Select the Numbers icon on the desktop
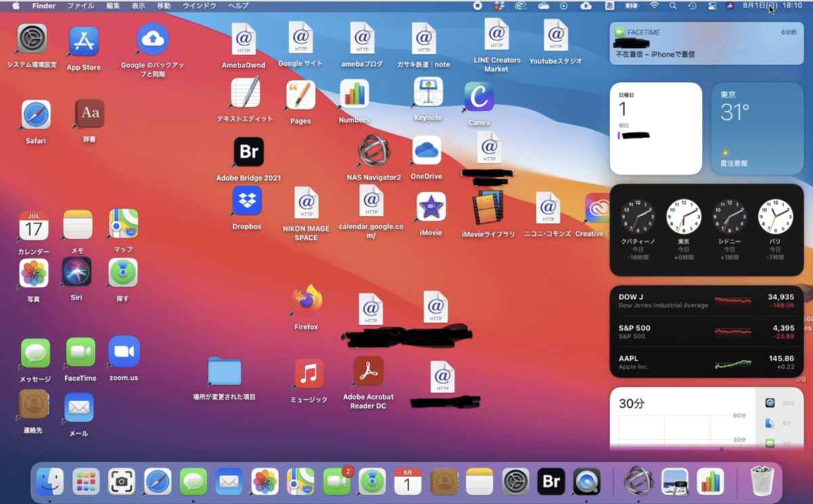813x504 pixels. coord(354,95)
